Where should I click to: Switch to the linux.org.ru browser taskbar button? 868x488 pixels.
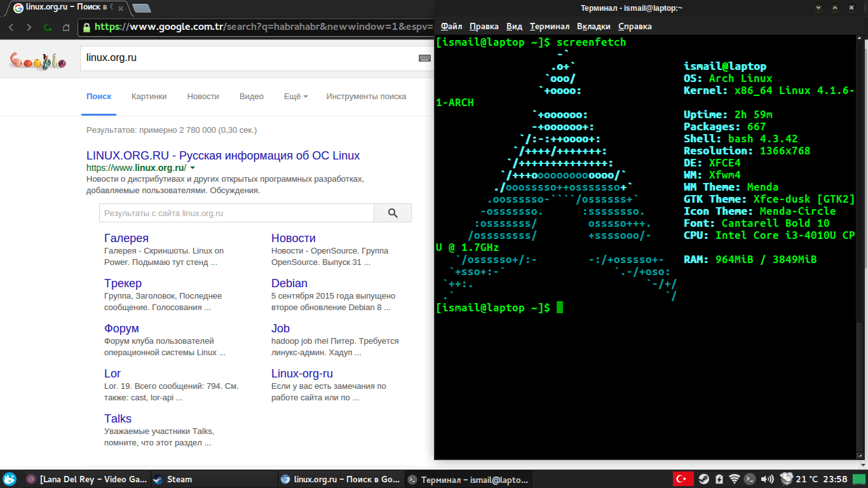point(341,479)
